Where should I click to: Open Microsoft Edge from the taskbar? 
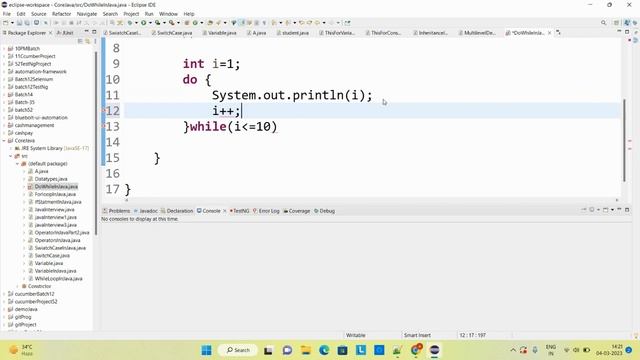(324, 350)
